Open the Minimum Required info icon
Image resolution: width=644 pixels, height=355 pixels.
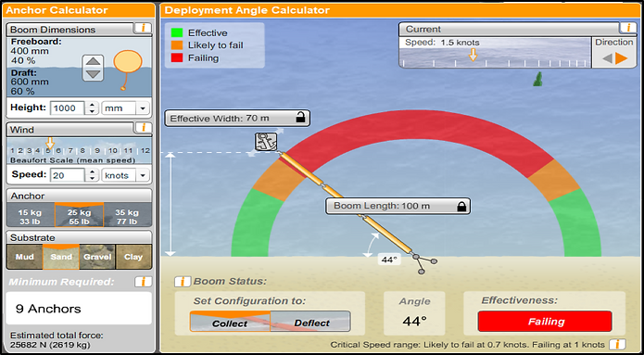(x=143, y=282)
